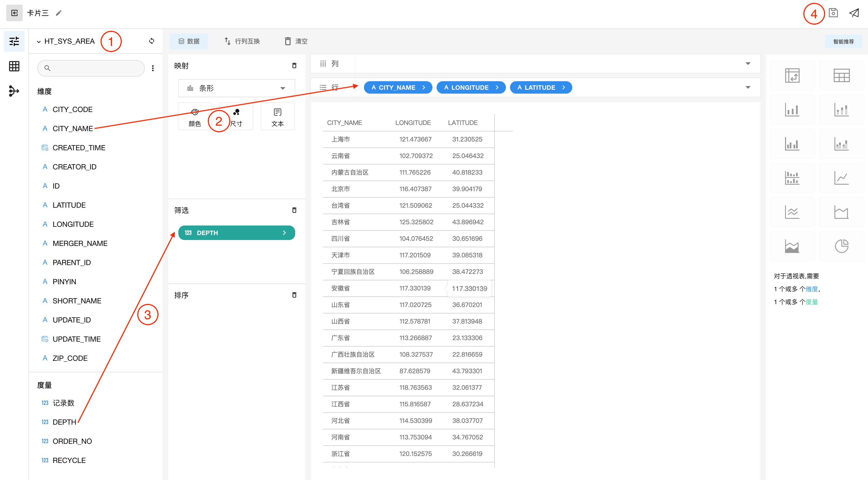Refresh the HT_SYS_AREA dataset

coord(152,41)
